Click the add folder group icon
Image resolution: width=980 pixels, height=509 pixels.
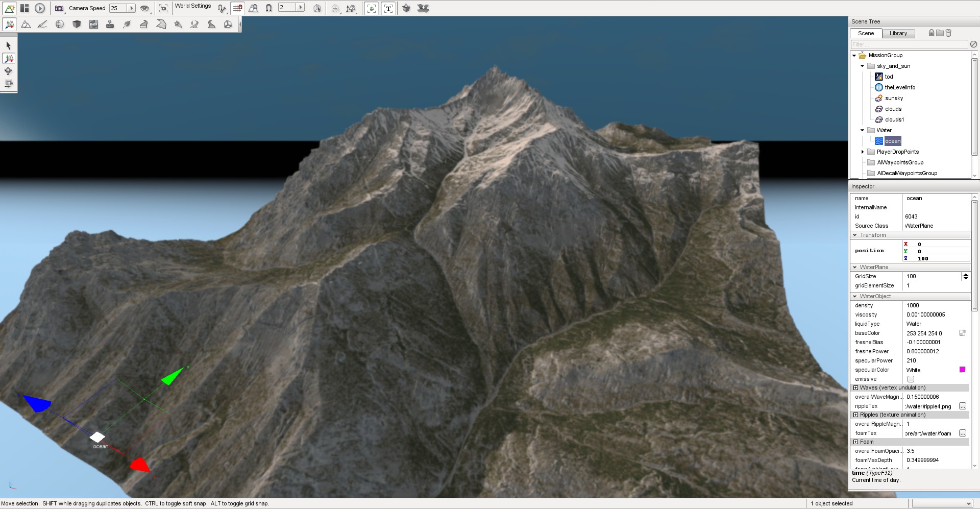[940, 33]
